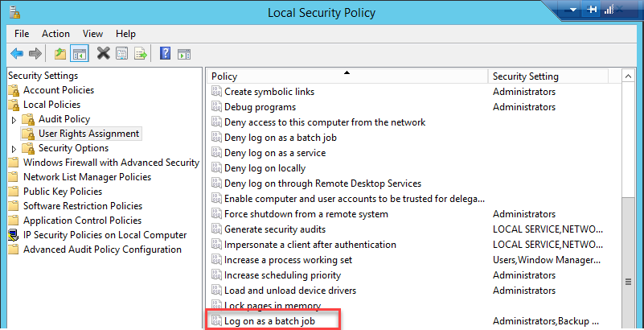Screen dimensions: 644x330
Task: Click the Export List toolbar icon
Action: coord(141,54)
